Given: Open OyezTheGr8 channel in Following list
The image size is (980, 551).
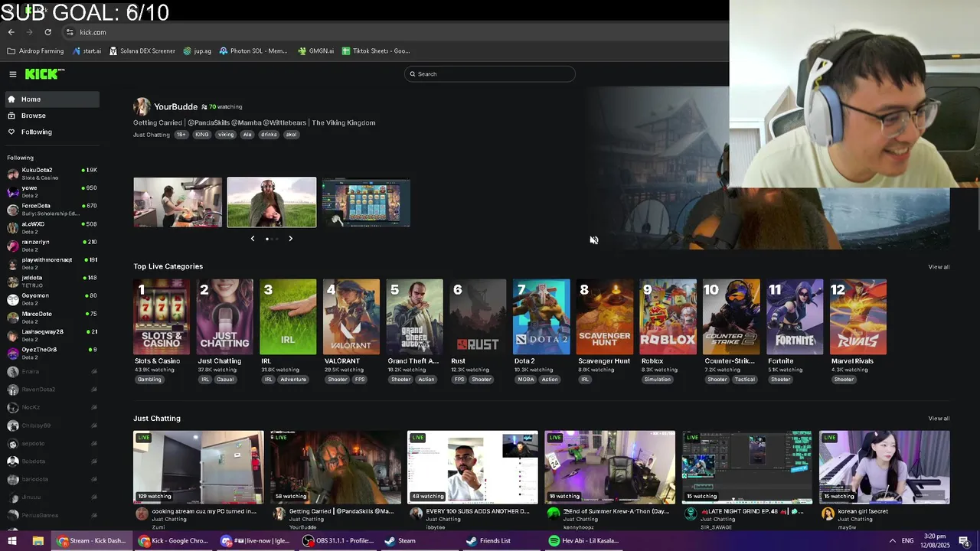Looking at the screenshot, I should [x=51, y=354].
